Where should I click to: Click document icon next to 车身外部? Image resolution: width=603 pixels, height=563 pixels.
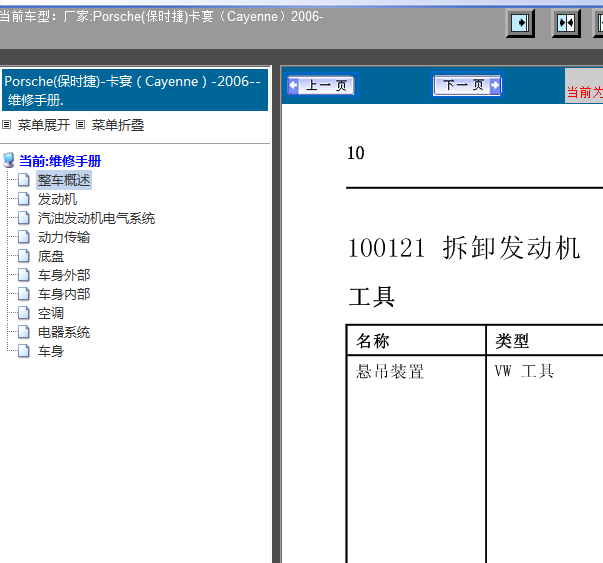23,275
